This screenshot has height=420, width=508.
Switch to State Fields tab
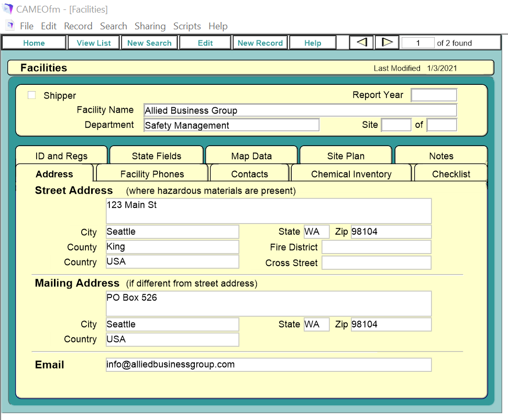tap(157, 156)
